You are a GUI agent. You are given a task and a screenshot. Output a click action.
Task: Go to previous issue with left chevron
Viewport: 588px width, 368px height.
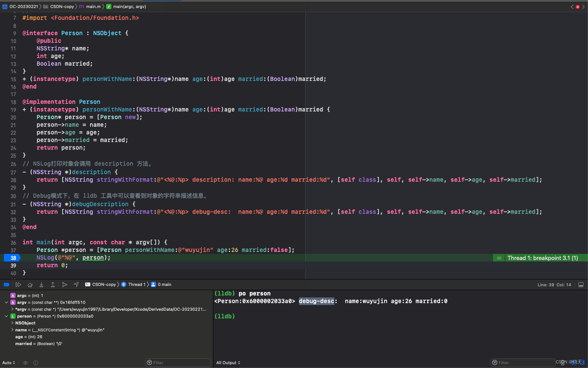572,7
